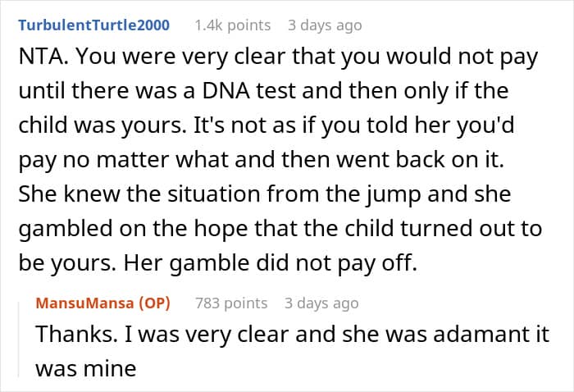
Task: Click the words "DNA test" in the comment
Action: pos(249,91)
